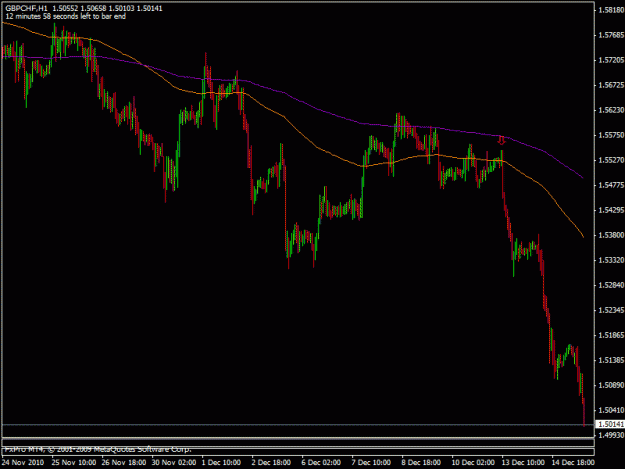The width and height of the screenshot is (625, 469).
Task: Click the GBPCHF,H1 symbol title text
Action: click(27, 8)
